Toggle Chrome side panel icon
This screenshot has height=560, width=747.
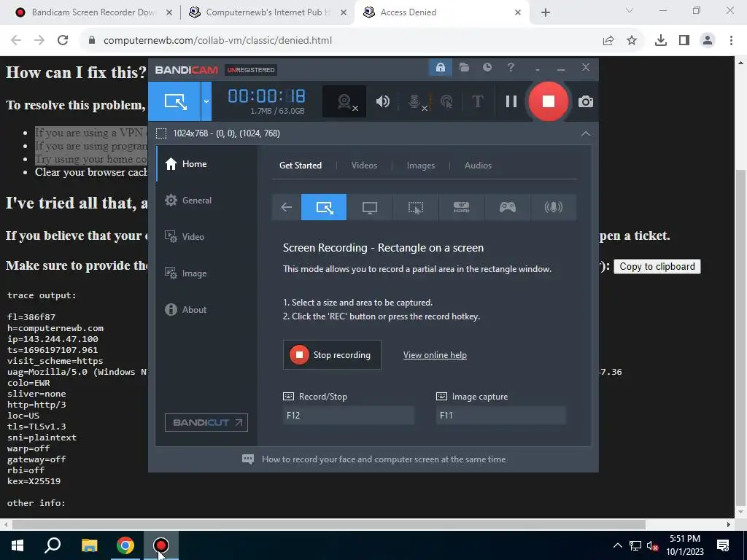pos(684,41)
